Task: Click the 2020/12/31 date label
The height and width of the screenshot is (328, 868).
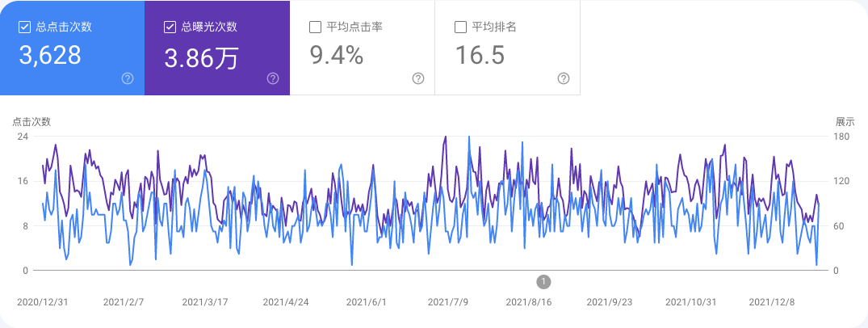Action: 44,302
